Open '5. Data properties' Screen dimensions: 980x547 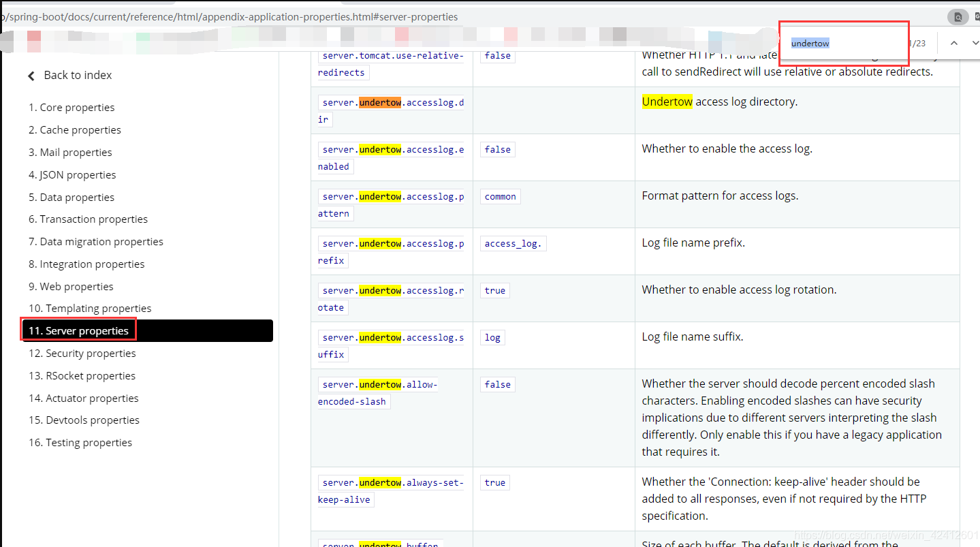pos(69,197)
